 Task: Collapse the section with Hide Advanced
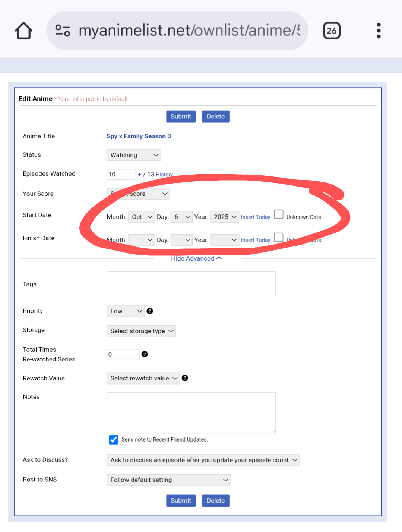[x=196, y=258]
